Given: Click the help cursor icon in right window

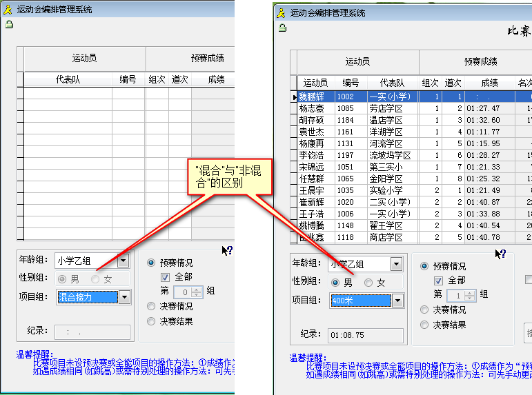Looking at the screenshot, I should pyautogui.click(x=500, y=254).
